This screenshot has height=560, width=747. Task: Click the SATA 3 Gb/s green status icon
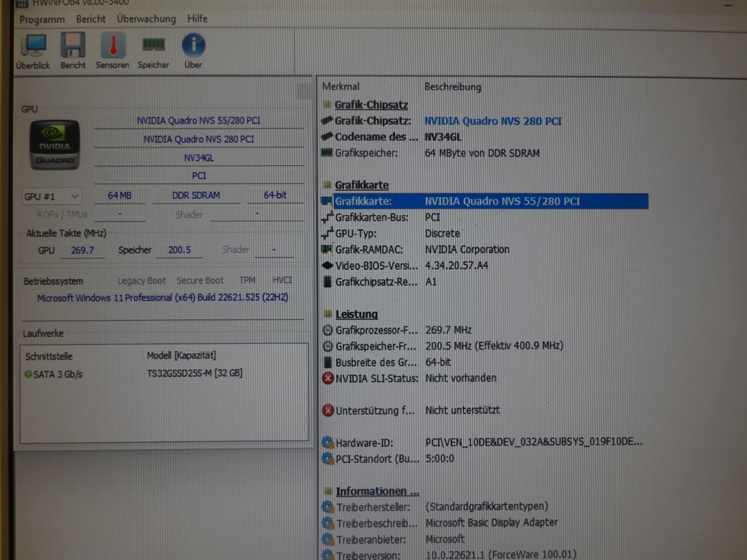click(28, 374)
